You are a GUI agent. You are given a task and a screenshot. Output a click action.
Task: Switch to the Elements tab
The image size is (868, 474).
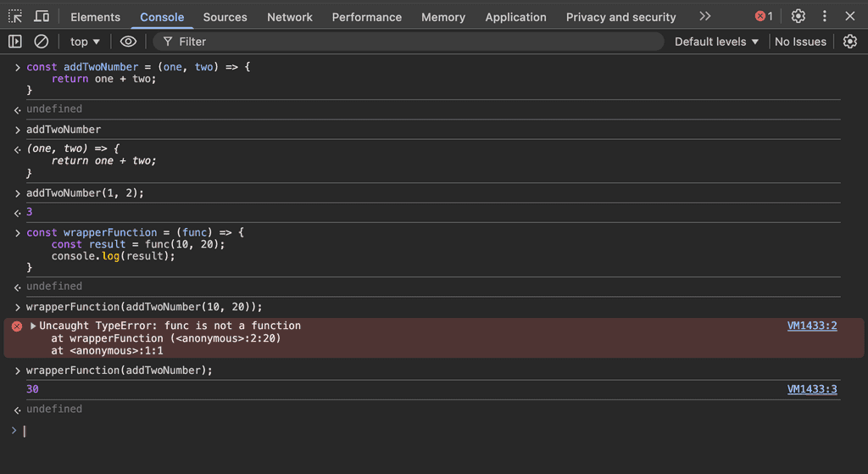tap(95, 17)
